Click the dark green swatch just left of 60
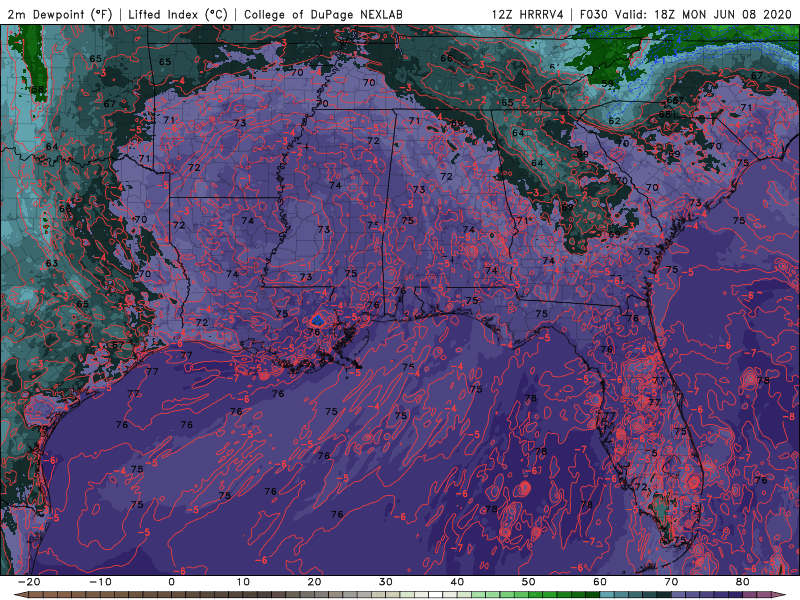Image resolution: width=800 pixels, height=600 pixels. [593, 595]
